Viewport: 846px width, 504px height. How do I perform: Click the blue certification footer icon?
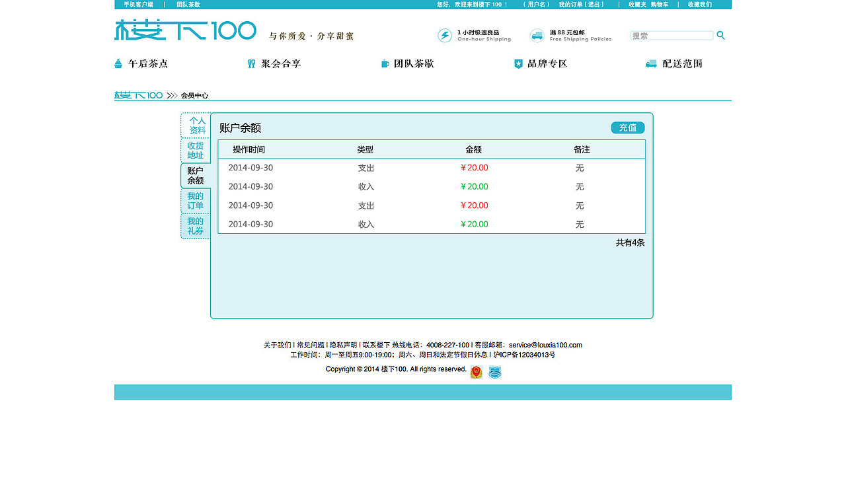click(495, 373)
